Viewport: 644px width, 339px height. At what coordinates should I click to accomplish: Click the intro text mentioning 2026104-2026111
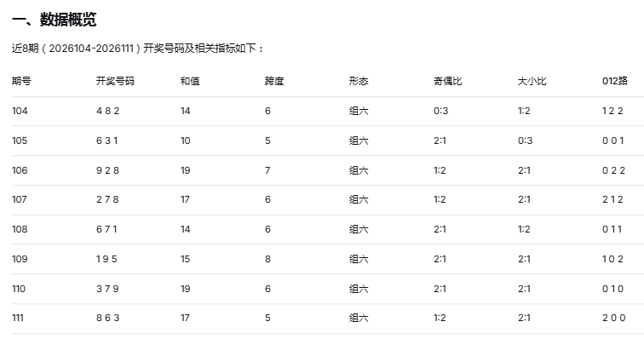click(x=137, y=49)
